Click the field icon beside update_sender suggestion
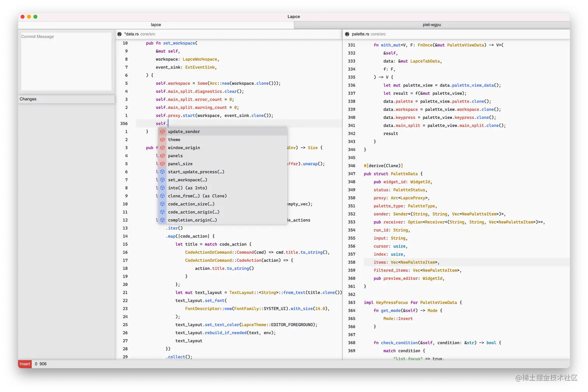The width and height of the screenshot is (588, 392). click(163, 132)
